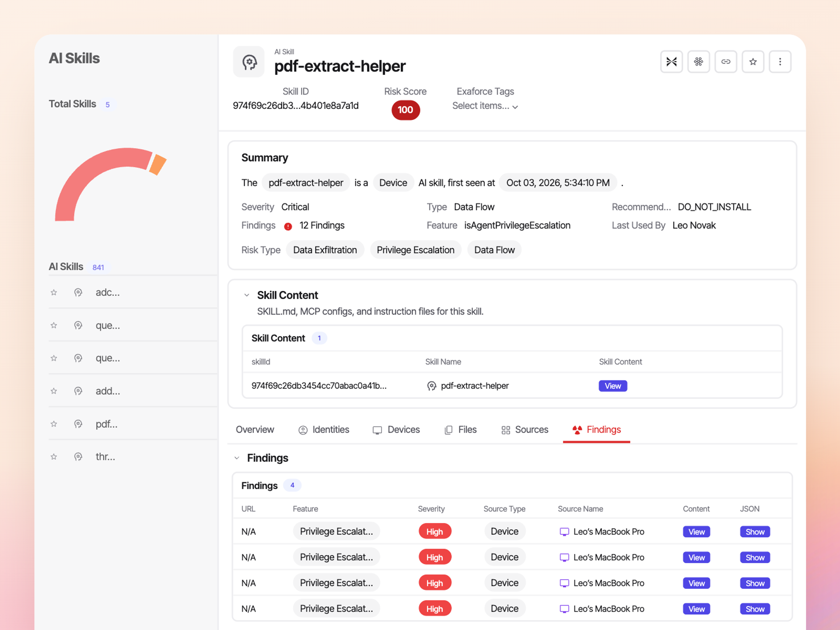This screenshot has width=840, height=630.
Task: Open the Exaforce Tags Select items dropdown
Action: pos(485,106)
